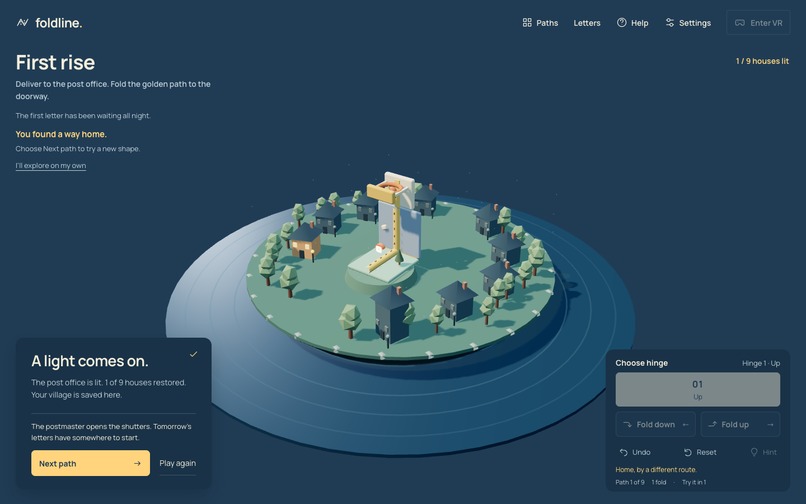Click "I'll explore on my own" link

[51, 166]
